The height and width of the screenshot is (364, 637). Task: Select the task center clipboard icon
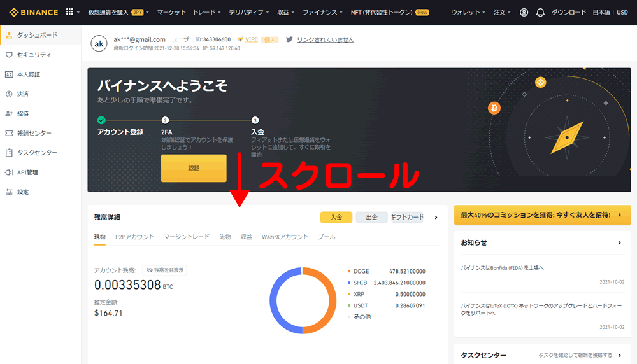(9, 153)
